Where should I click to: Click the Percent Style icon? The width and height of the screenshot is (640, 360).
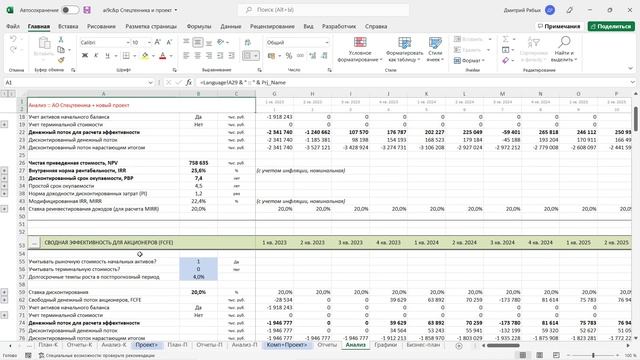point(289,56)
